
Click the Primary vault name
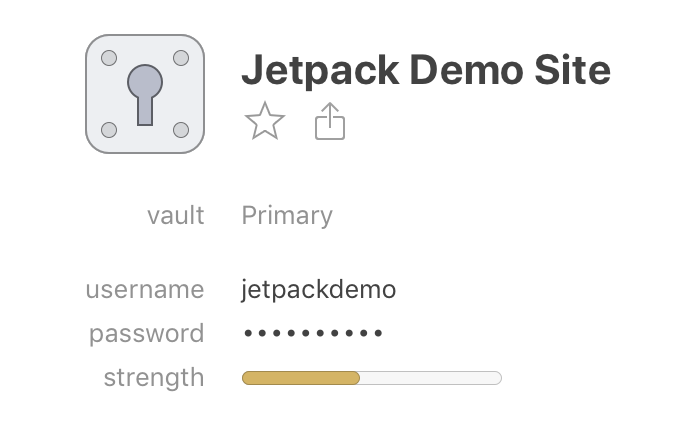tap(287, 215)
